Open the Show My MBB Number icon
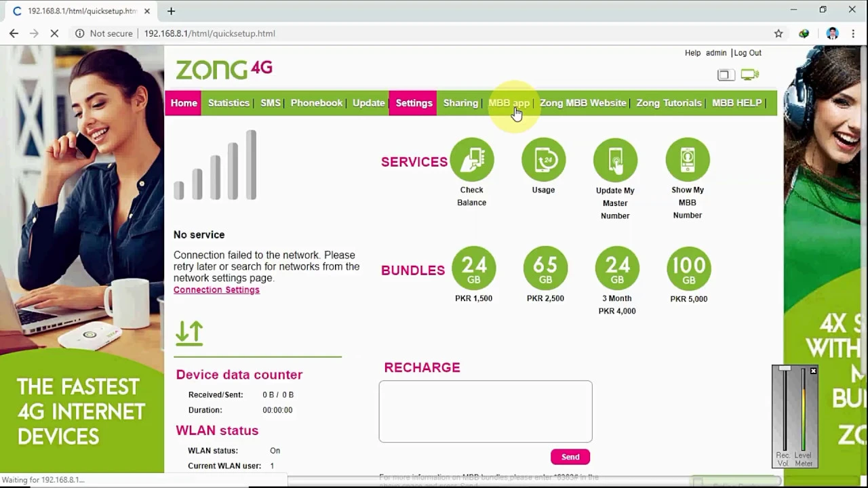 click(x=688, y=160)
